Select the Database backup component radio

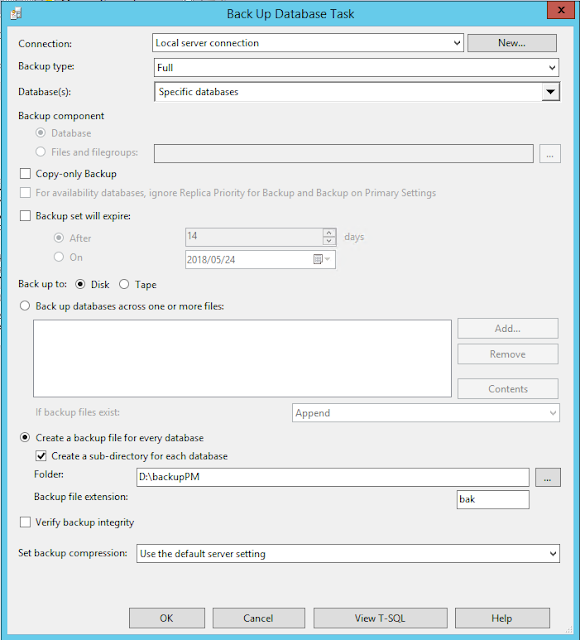tap(40, 133)
